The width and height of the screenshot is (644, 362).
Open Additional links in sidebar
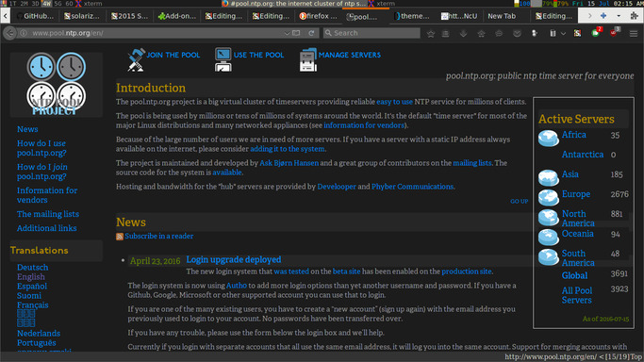pos(46,228)
